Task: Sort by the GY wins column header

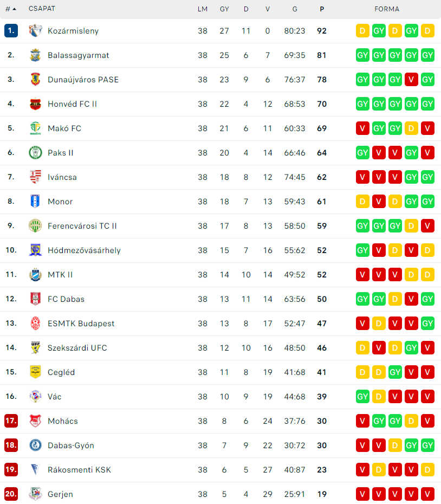Action: click(224, 9)
